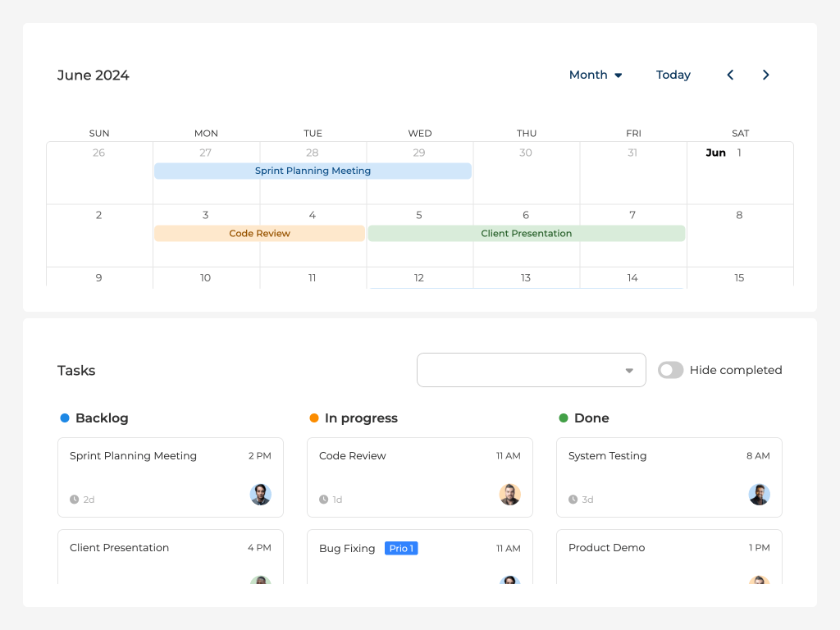The height and width of the screenshot is (630, 840).
Task: Click assignee avatar on Code Review card
Action: (x=510, y=495)
